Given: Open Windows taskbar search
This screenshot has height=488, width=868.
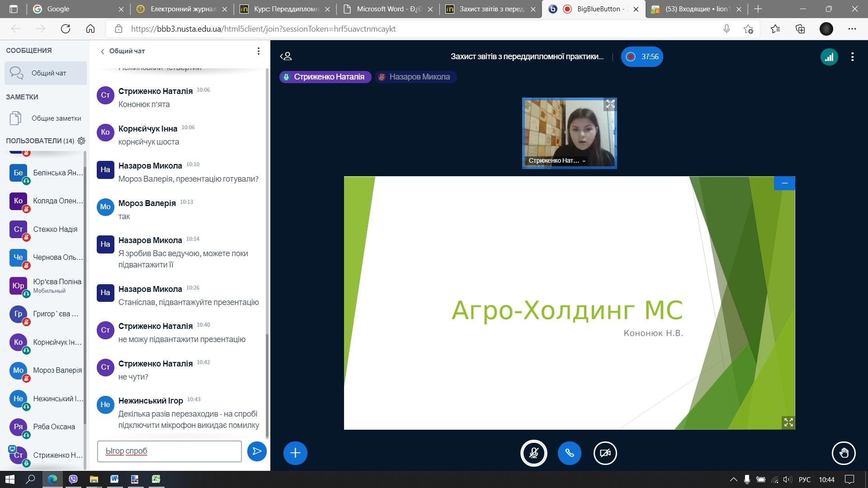Looking at the screenshot, I should point(31,479).
